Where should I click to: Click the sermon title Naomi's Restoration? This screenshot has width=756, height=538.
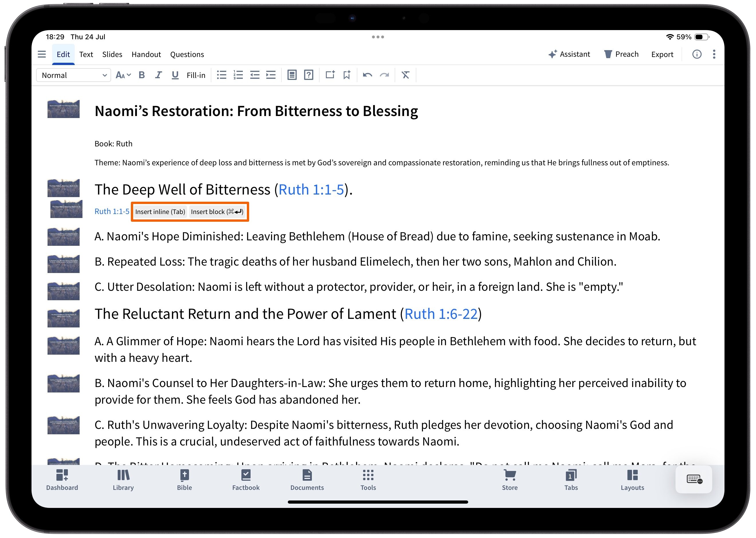256,111
